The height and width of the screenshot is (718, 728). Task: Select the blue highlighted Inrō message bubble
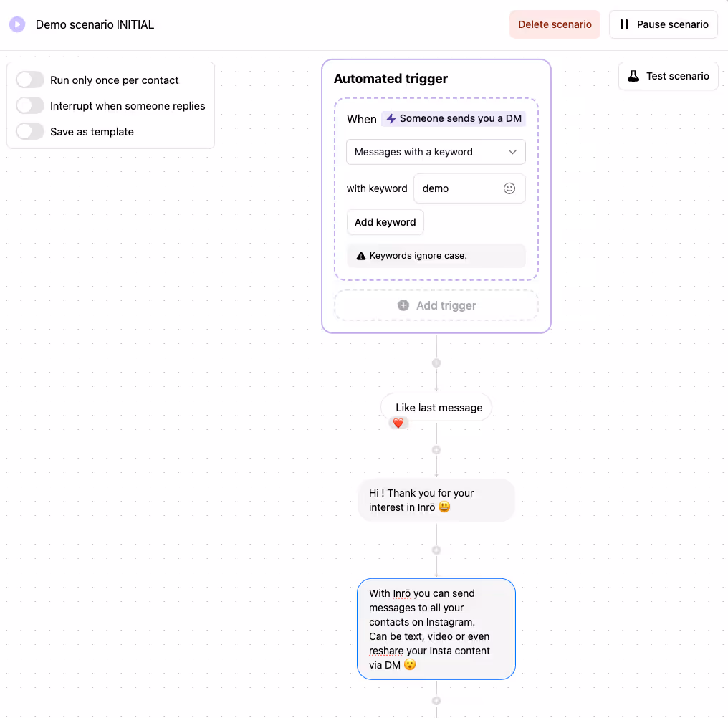(436, 628)
